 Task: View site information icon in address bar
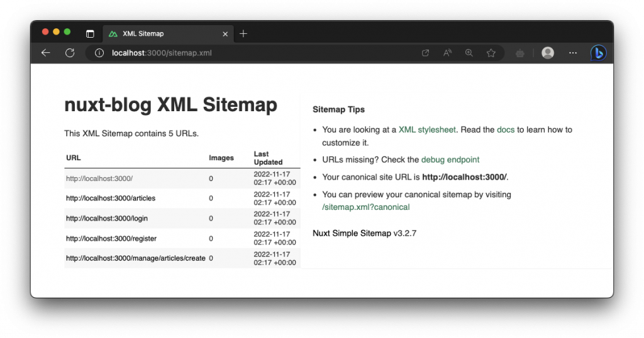point(99,53)
